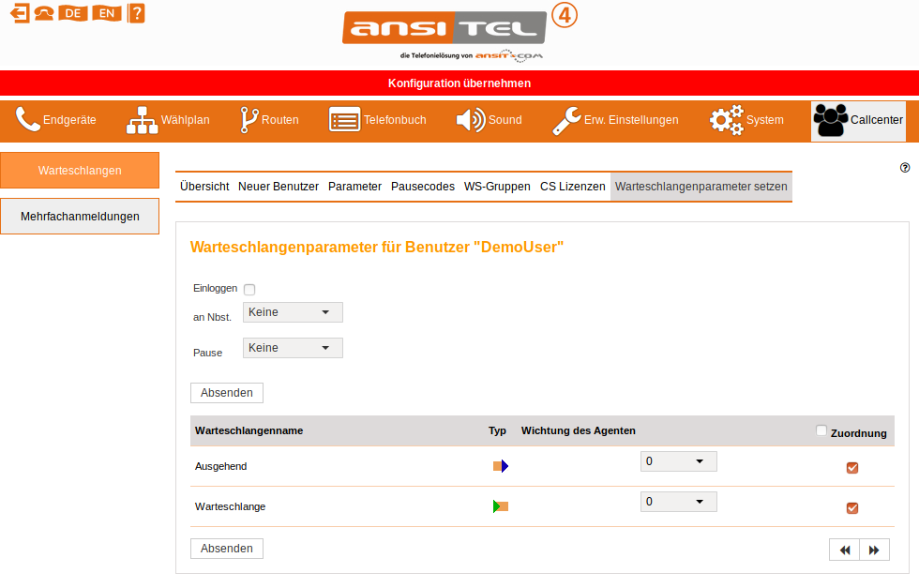The image size is (919, 588).
Task: Open weighting dropdown for Warteschlange row
Action: 678,502
